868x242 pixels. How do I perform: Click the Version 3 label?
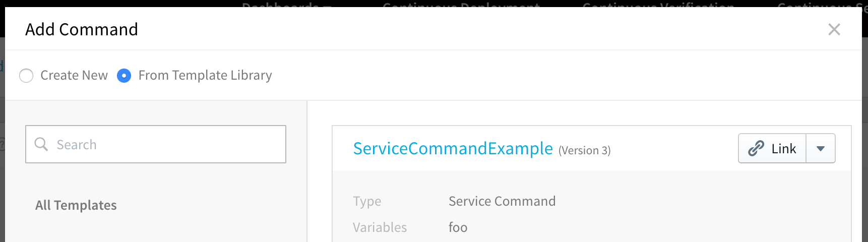(x=585, y=150)
